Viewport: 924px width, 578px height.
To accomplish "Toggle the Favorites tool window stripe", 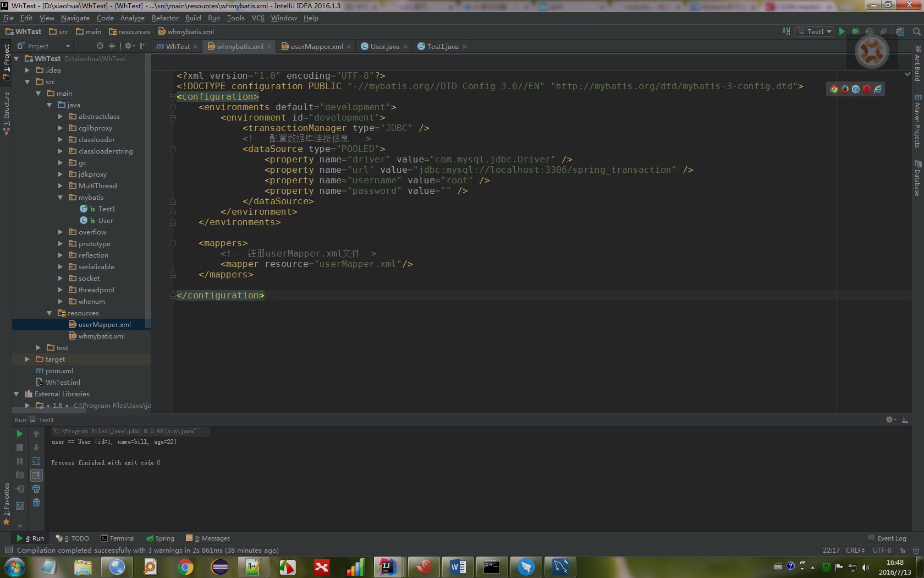I will click(x=6, y=504).
